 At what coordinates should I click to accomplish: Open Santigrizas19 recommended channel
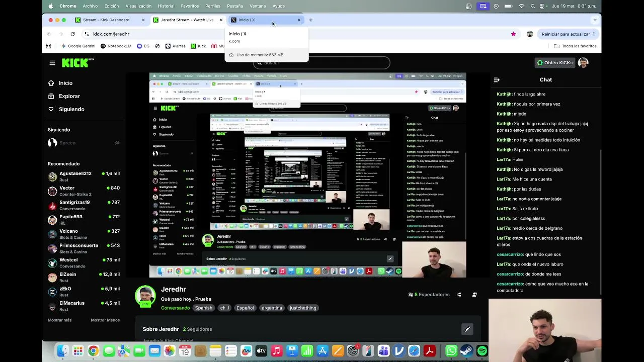click(x=84, y=205)
